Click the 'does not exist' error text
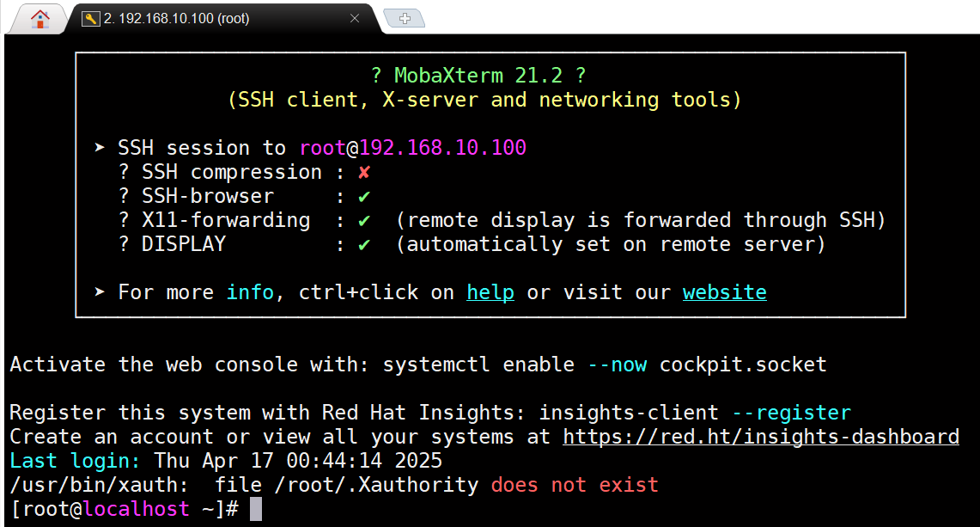980x527 pixels. pos(575,484)
